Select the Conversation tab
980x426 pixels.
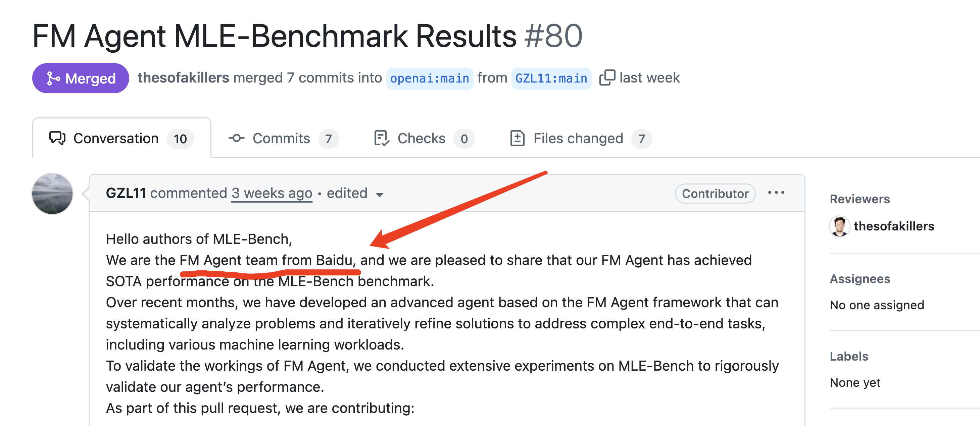tap(116, 138)
